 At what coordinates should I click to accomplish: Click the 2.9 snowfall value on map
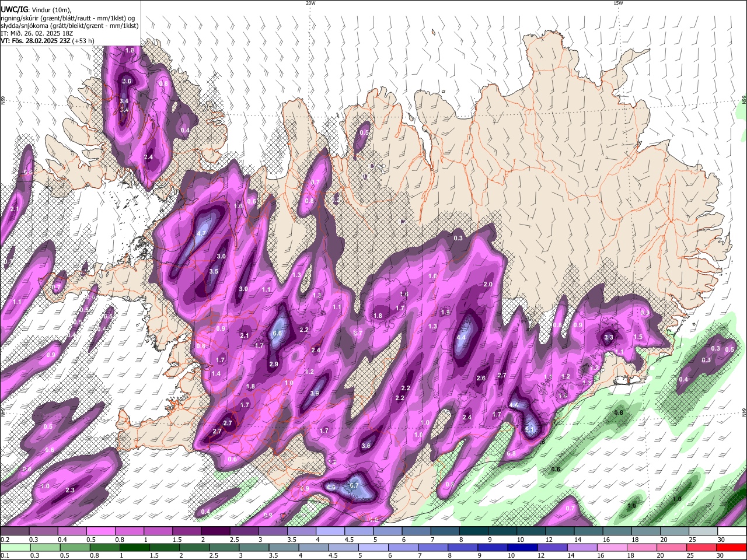click(x=274, y=364)
